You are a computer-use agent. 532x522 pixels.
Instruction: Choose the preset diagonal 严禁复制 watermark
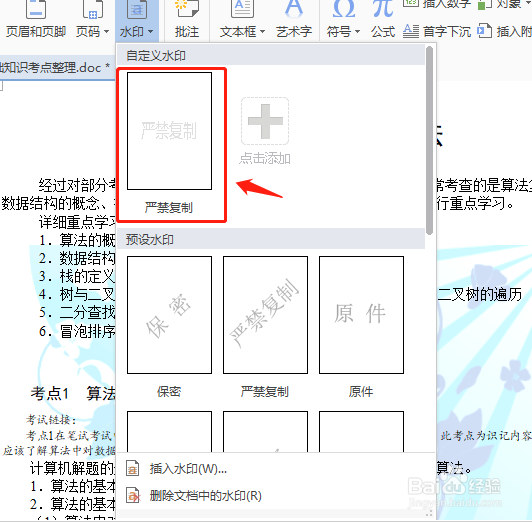(265, 315)
